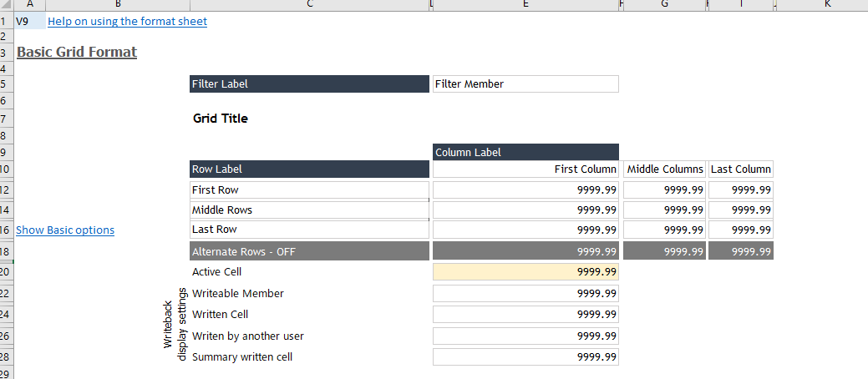Open the 'Help on using the format sheet' link
Viewport: 868px width, 379px height.
[127, 22]
